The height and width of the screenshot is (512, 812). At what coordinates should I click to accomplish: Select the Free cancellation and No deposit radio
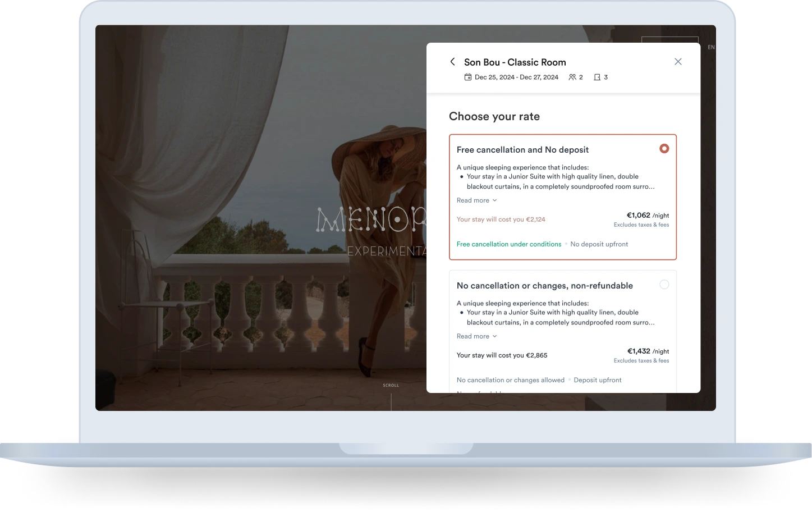(664, 149)
